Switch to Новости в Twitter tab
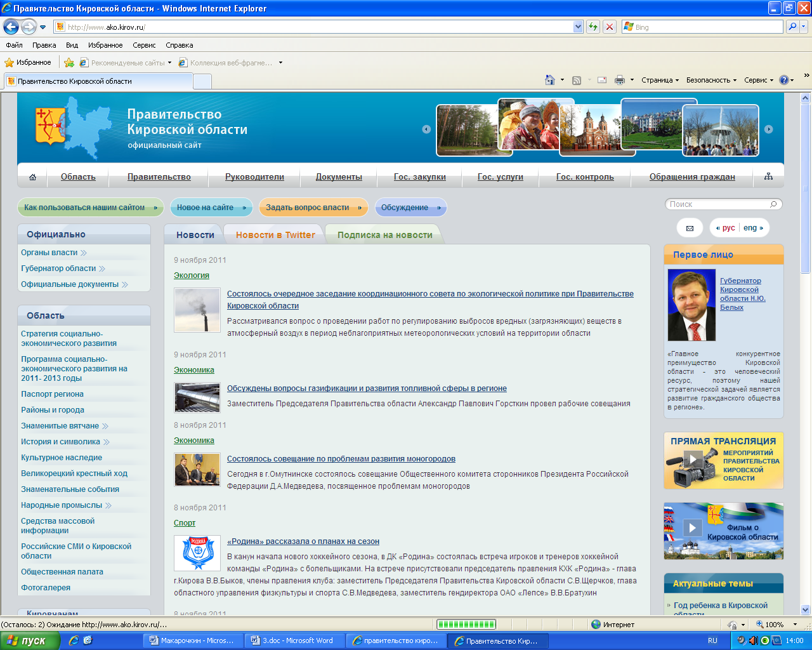The image size is (812, 650). (275, 235)
